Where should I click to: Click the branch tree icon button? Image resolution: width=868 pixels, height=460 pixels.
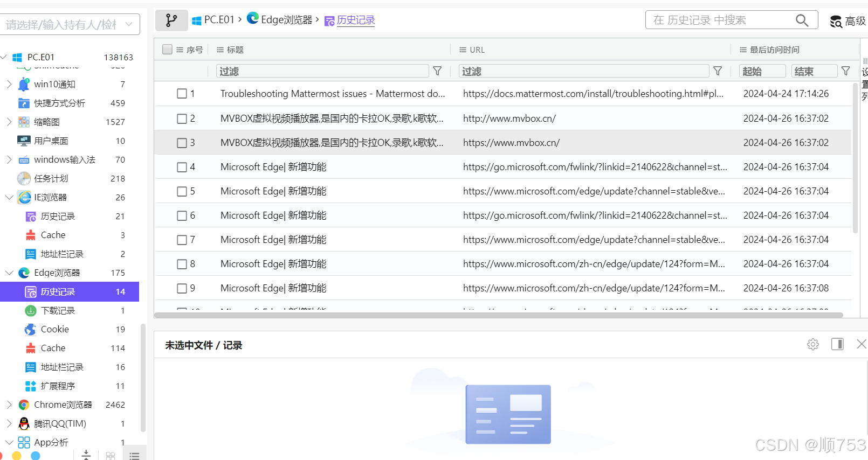click(171, 20)
